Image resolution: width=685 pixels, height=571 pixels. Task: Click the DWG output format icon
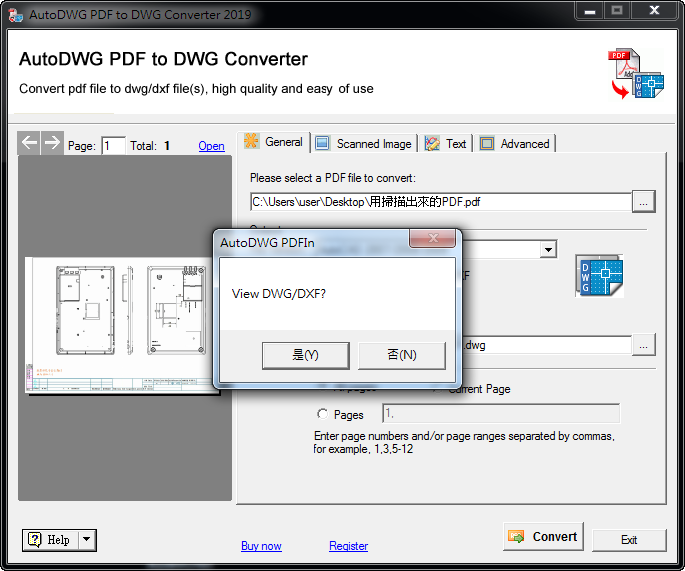point(599,276)
